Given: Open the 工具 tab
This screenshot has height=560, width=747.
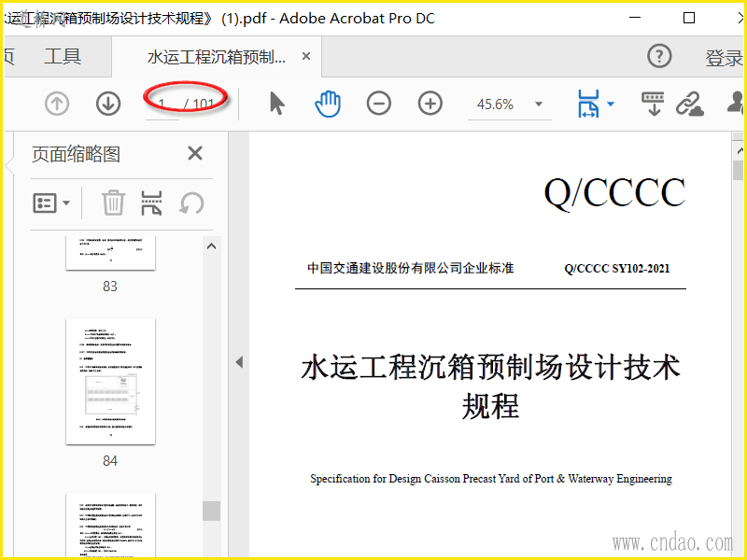Looking at the screenshot, I should tap(63, 56).
